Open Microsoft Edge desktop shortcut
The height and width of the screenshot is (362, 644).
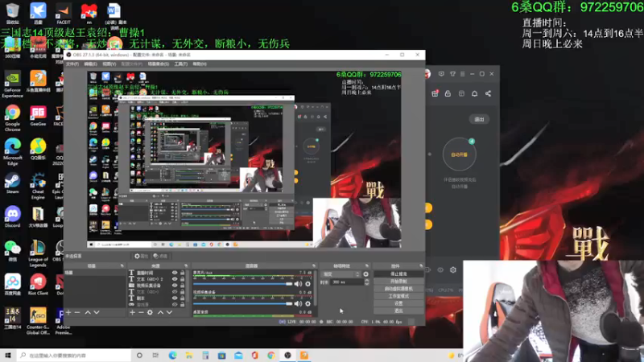point(12,152)
